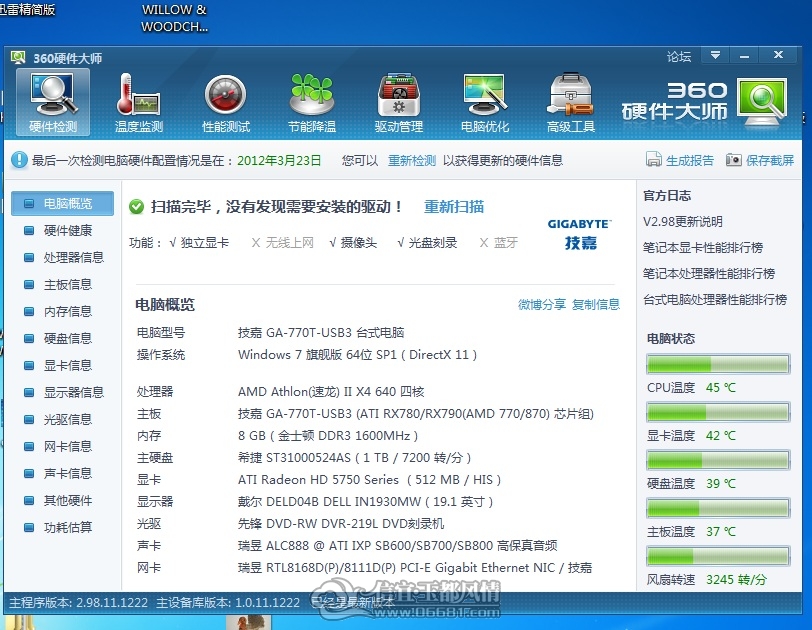The height and width of the screenshot is (630, 812).
Task: Open 台式电脑处理器性能排行榜 ranking
Action: (x=715, y=299)
